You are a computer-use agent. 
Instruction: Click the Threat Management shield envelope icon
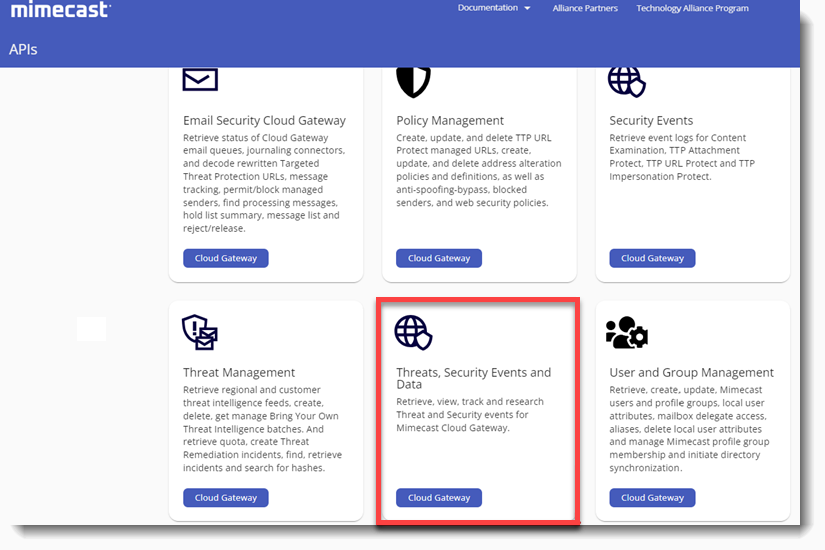pyautogui.click(x=200, y=332)
